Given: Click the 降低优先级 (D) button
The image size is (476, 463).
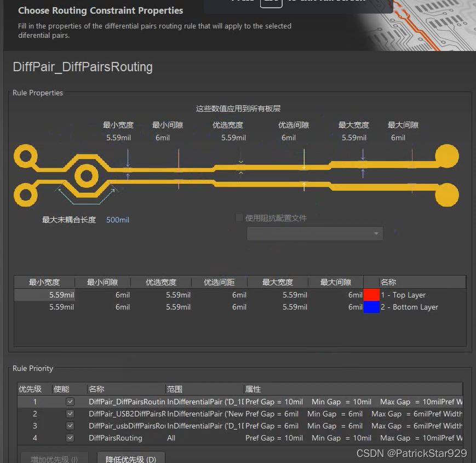Looking at the screenshot, I should (x=131, y=458).
